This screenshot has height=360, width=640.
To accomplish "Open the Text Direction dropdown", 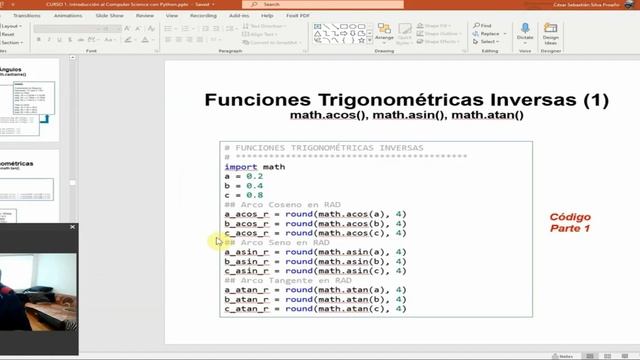I will [264, 26].
